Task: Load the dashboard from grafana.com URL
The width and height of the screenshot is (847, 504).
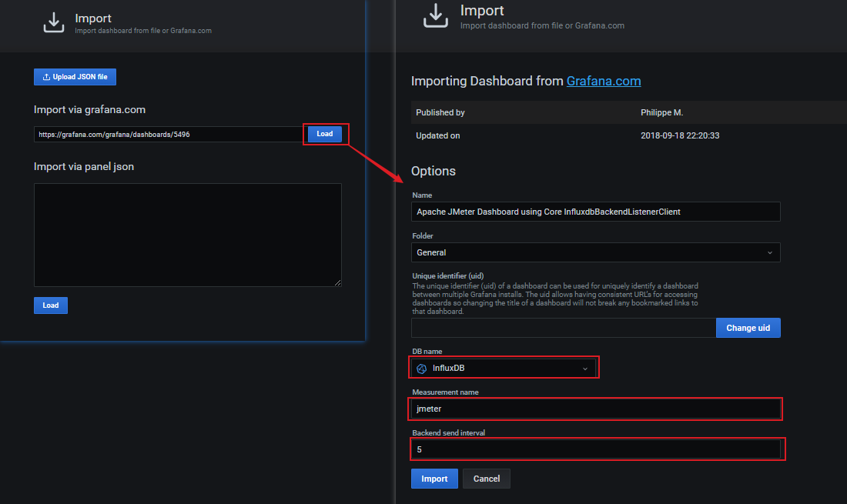Action: click(325, 134)
